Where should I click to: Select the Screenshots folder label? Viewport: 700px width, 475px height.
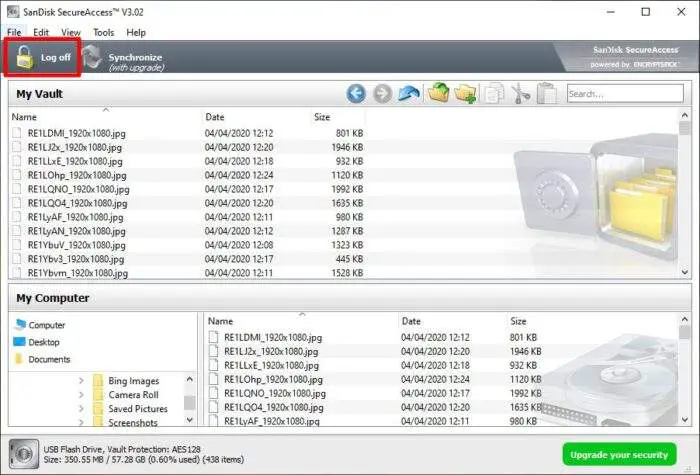coord(133,422)
